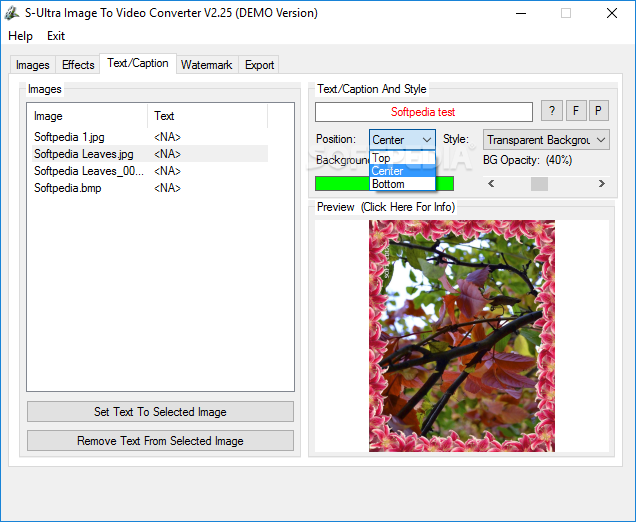
Task: Choose Top from the Position list
Action: [x=402, y=158]
